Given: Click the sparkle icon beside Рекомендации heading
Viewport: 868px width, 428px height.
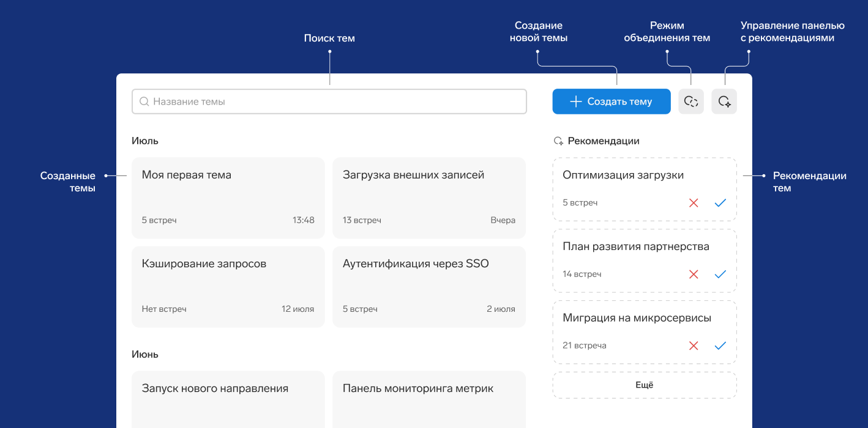Looking at the screenshot, I should click(558, 141).
